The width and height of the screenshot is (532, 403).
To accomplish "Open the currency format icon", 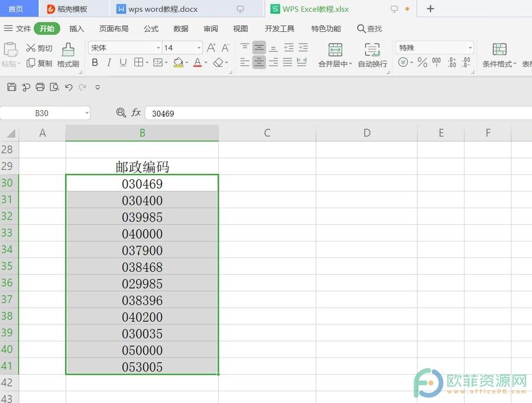I will pos(403,62).
